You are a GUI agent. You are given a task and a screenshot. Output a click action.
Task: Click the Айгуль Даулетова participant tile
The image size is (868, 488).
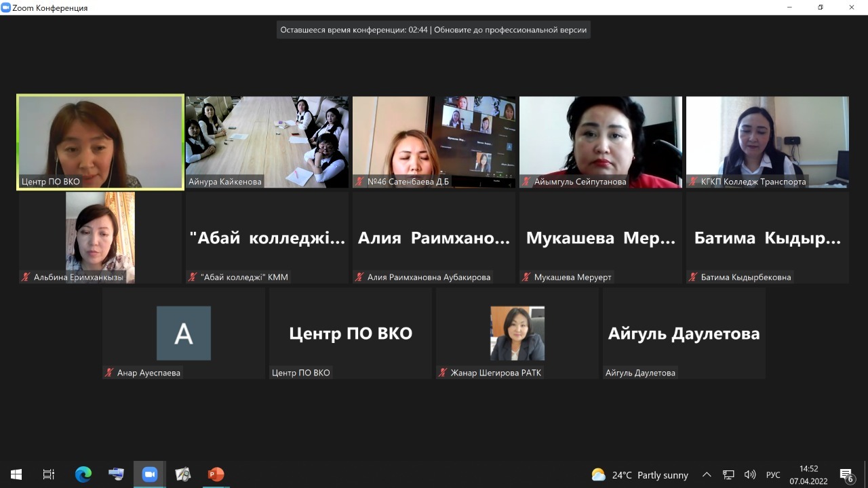tap(684, 332)
